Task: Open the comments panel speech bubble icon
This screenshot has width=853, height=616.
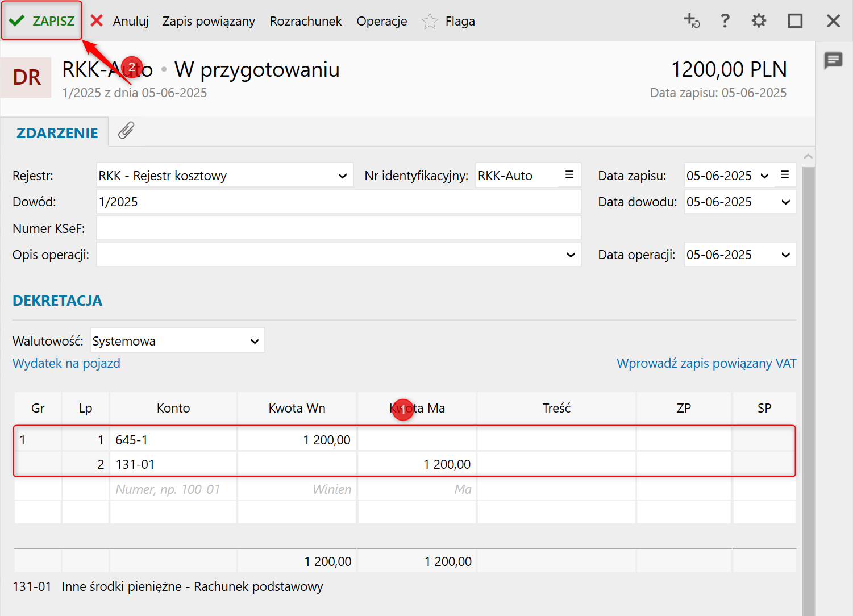Action: [833, 60]
